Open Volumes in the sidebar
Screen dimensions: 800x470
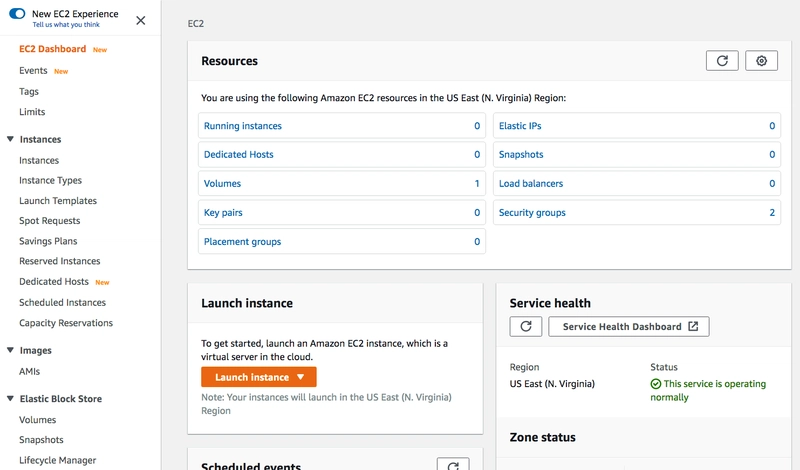[x=38, y=419]
